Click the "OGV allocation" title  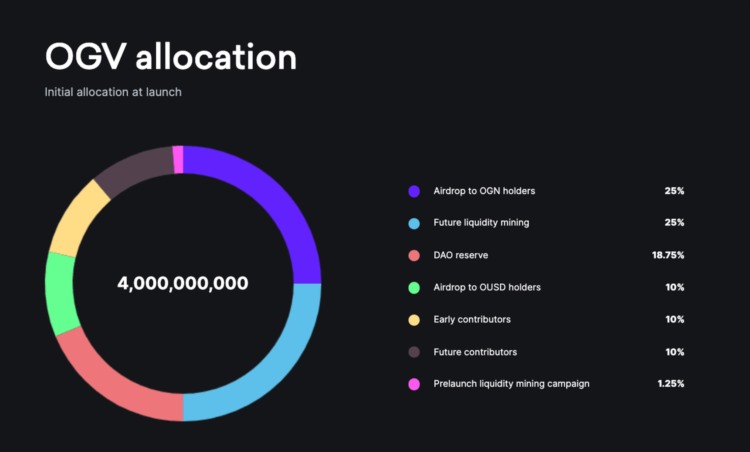coord(171,56)
